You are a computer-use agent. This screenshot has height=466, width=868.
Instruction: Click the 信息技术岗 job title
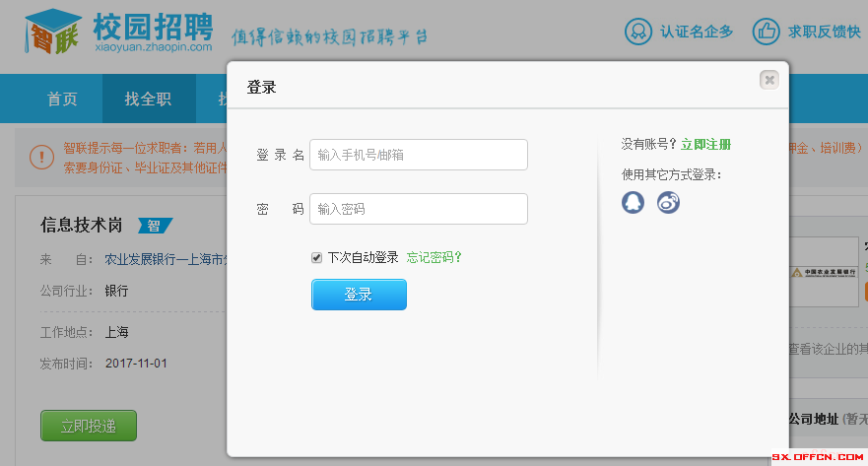pyautogui.click(x=82, y=225)
